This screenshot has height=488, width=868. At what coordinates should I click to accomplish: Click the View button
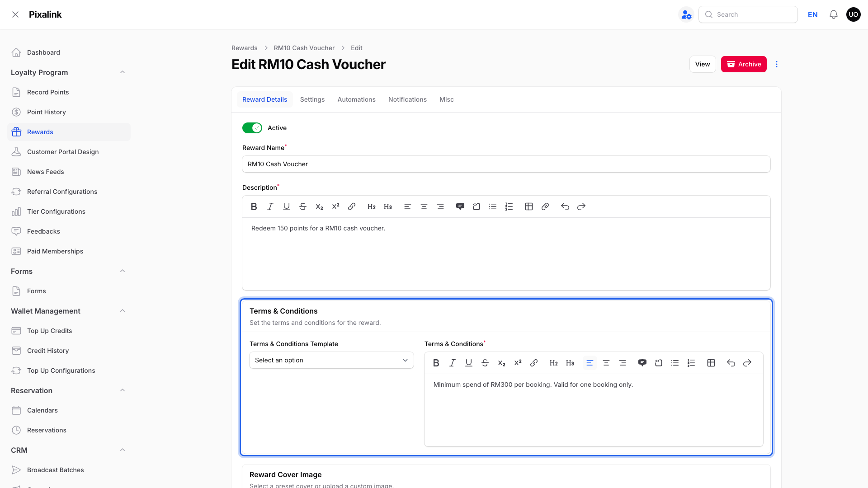point(703,64)
